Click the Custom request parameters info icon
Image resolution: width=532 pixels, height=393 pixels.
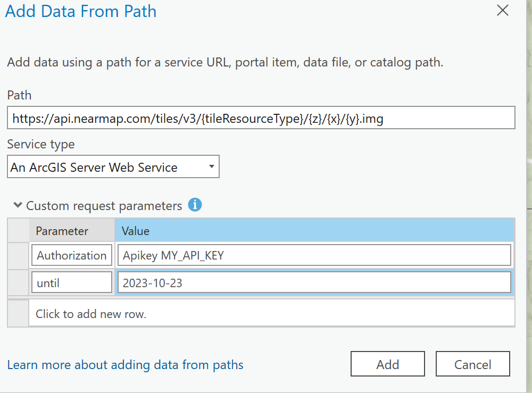click(x=195, y=205)
